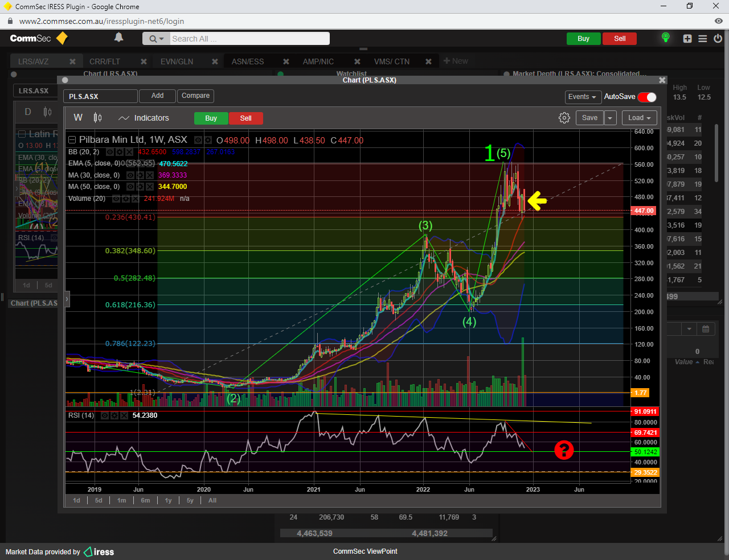Viewport: 729px width, 560px height.
Task: Select the 5y range button
Action: coord(190,500)
